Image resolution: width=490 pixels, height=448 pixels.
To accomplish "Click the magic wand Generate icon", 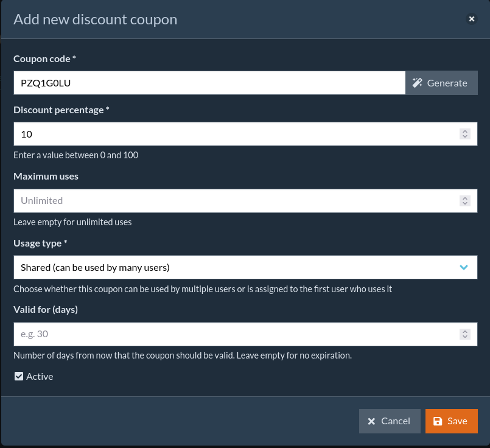I will pyautogui.click(x=417, y=83).
